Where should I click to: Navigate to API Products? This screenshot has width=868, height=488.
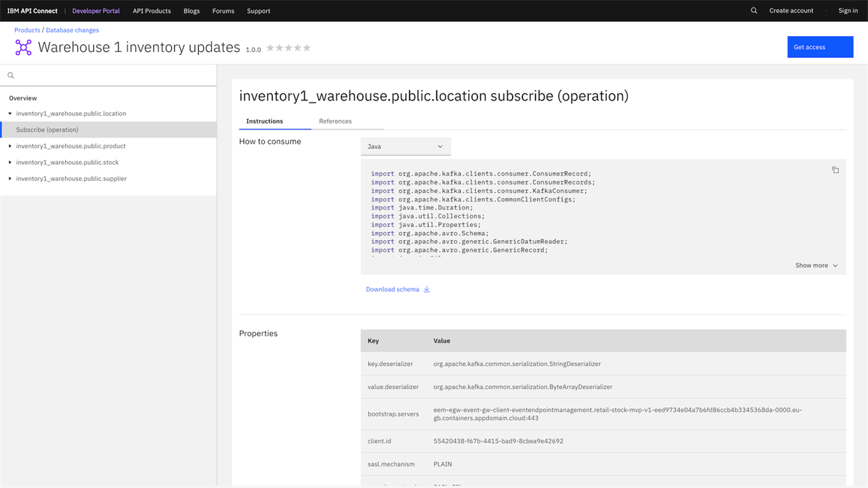point(151,10)
